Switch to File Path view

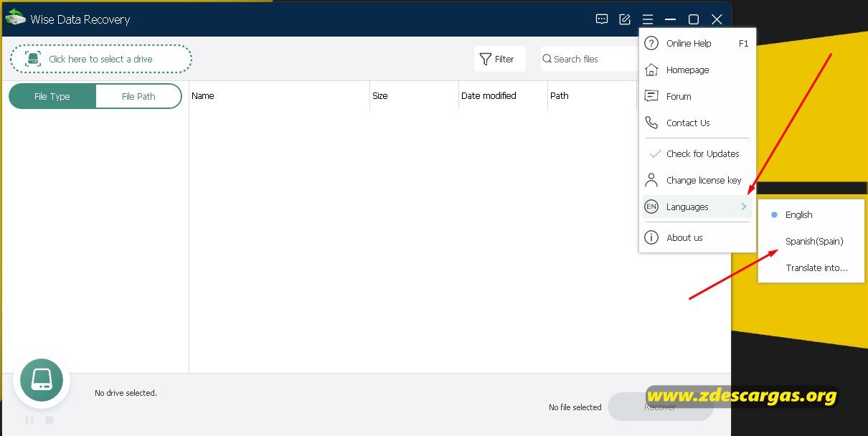pyautogui.click(x=138, y=96)
